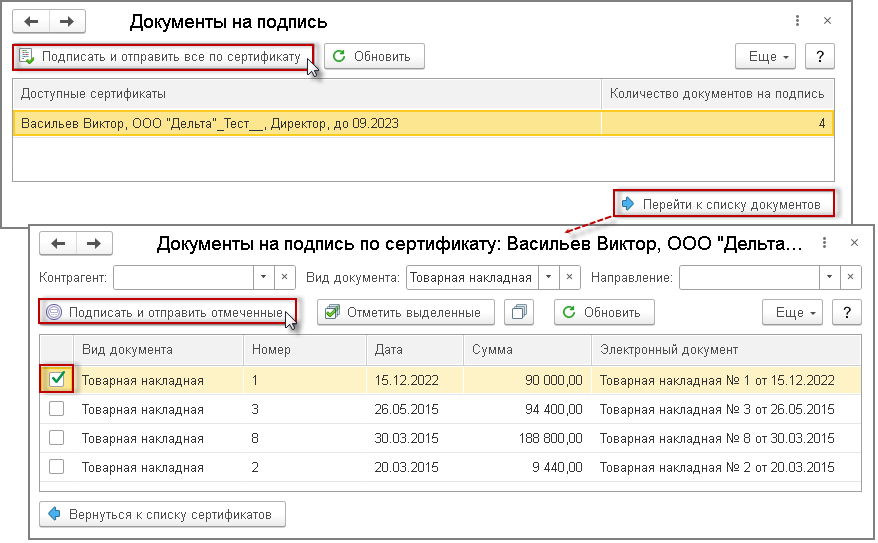
Task: Click Вернуться к списку сертификатов
Action: [x=162, y=514]
